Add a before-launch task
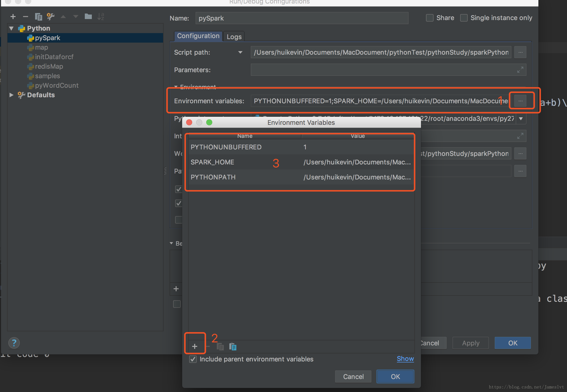This screenshot has width=567, height=392. [176, 289]
